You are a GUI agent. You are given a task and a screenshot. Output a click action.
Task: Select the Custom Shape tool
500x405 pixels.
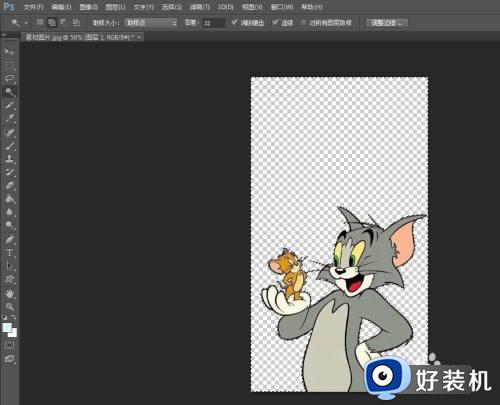coord(9,279)
